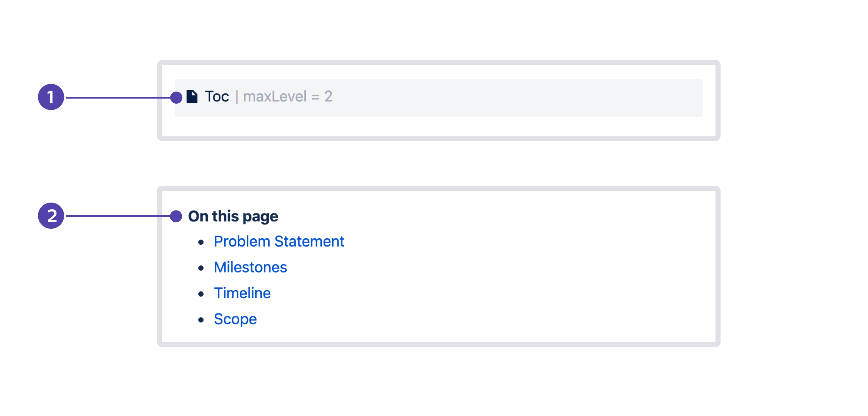Click bullet point before Milestones
The height and width of the screenshot is (416, 868).
pyautogui.click(x=201, y=268)
